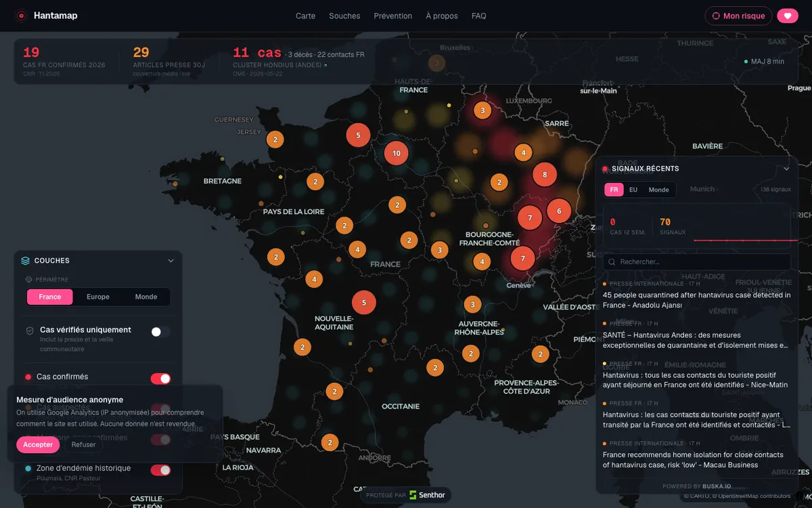Image resolution: width=812 pixels, height=508 pixels.
Task: Click the pink heart button
Action: (788, 16)
